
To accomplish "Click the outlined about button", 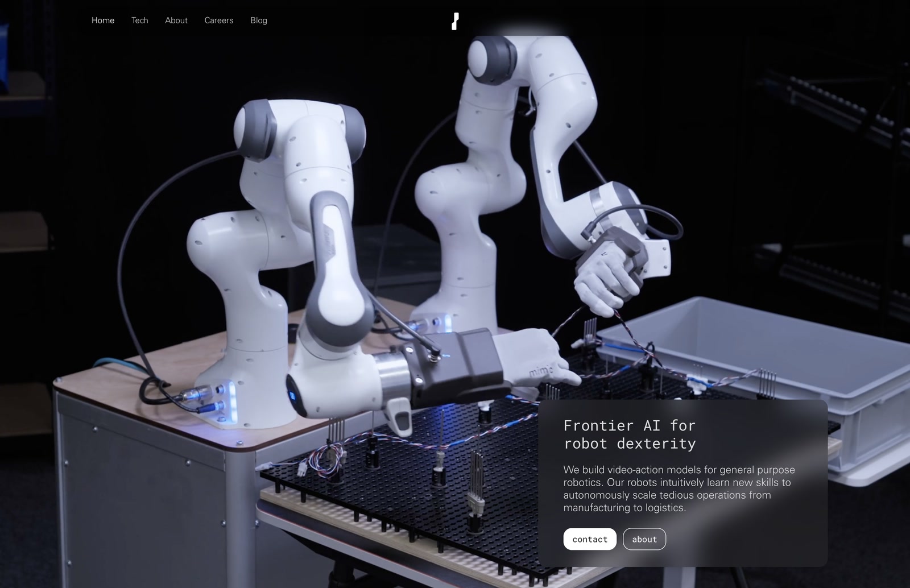I will [x=644, y=539].
